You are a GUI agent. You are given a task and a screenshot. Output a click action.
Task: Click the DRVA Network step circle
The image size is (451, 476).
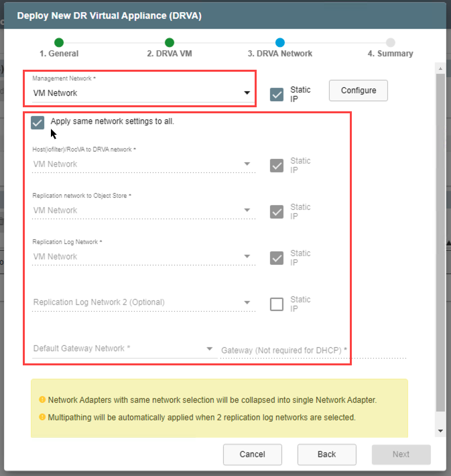[280, 42]
